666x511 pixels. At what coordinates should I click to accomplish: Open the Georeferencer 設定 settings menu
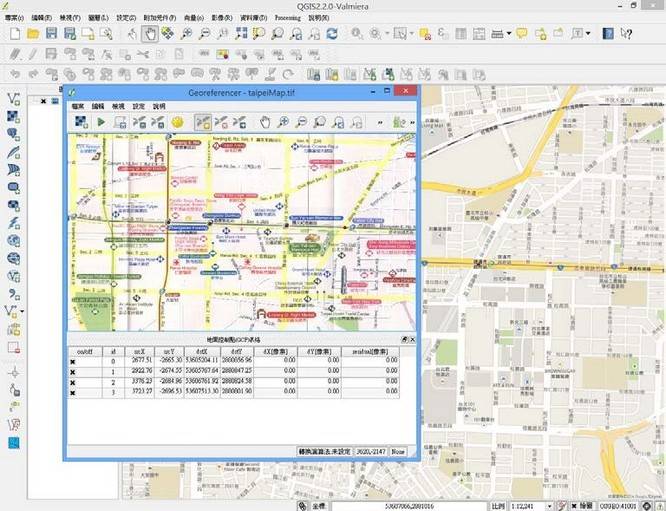pyautogui.click(x=138, y=106)
